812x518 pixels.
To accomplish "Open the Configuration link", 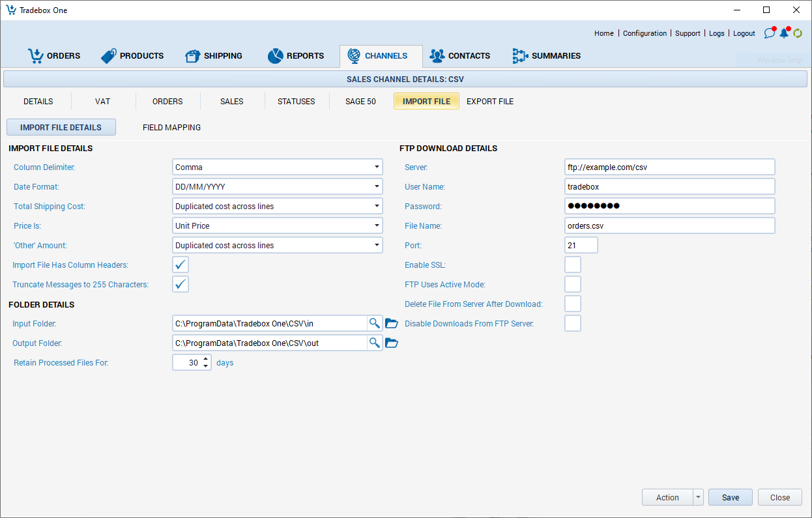I will click(645, 33).
